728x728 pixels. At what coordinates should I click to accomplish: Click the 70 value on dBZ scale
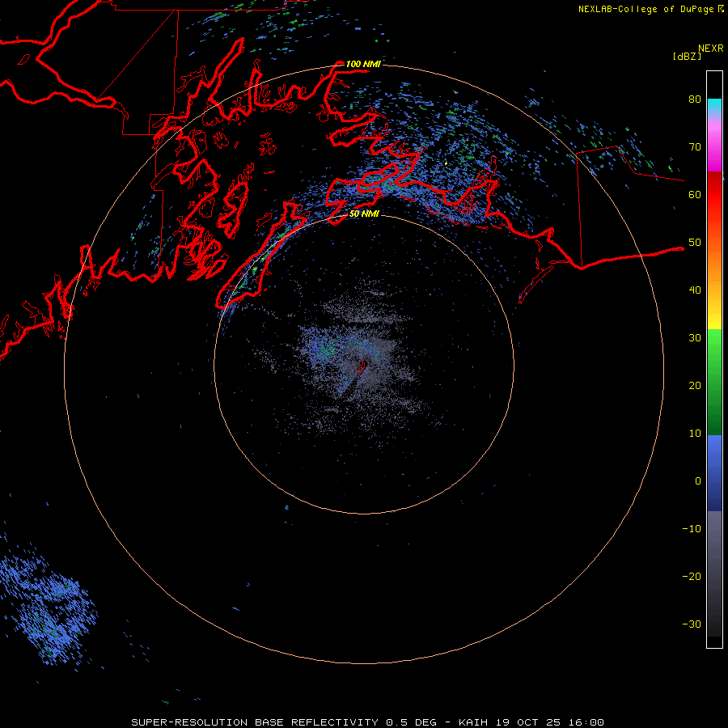tap(695, 146)
